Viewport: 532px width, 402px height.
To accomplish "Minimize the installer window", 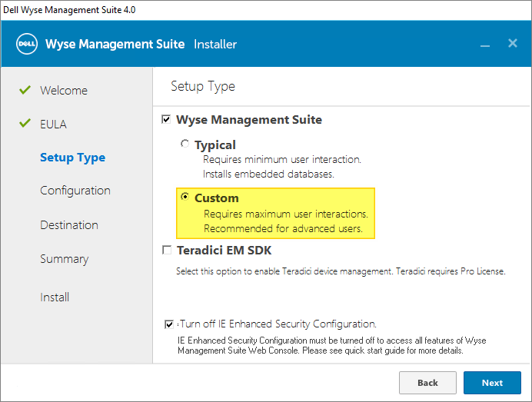I will tap(485, 45).
